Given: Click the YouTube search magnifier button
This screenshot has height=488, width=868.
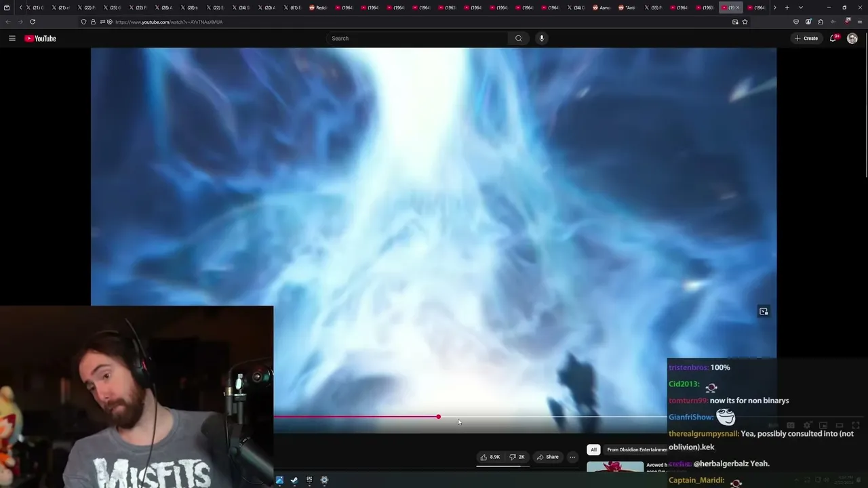Looking at the screenshot, I should [x=519, y=39].
